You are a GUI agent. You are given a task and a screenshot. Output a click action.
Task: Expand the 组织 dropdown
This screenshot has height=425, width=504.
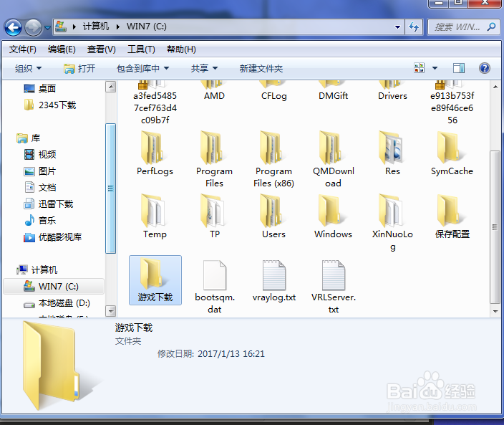tap(29, 68)
